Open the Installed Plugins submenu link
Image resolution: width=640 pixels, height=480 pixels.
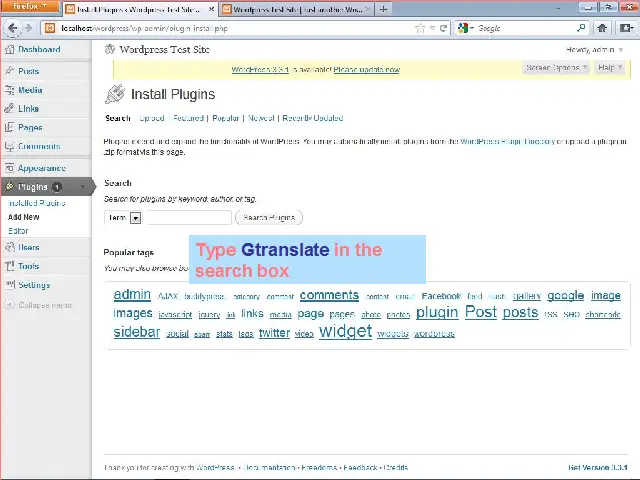coord(36,203)
